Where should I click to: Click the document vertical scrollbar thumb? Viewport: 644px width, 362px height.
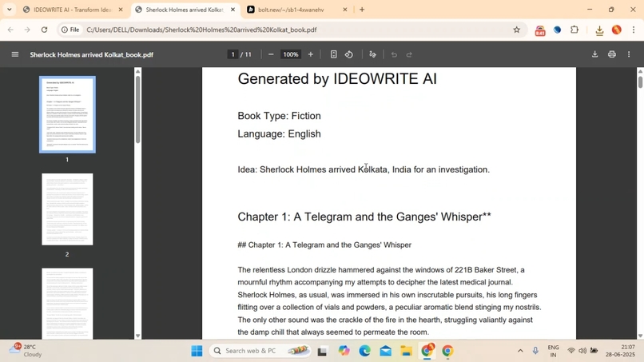tap(640, 81)
